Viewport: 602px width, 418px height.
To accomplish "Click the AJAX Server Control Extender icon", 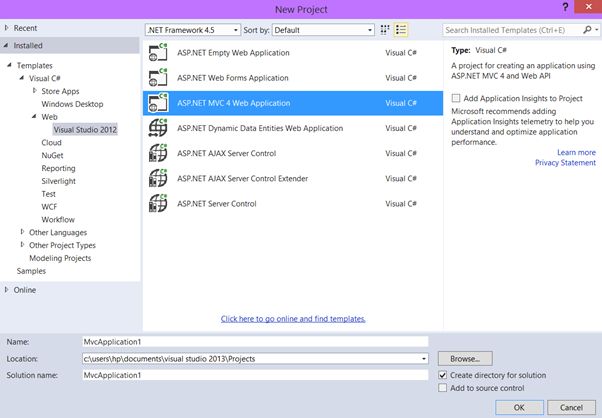I will tap(158, 178).
